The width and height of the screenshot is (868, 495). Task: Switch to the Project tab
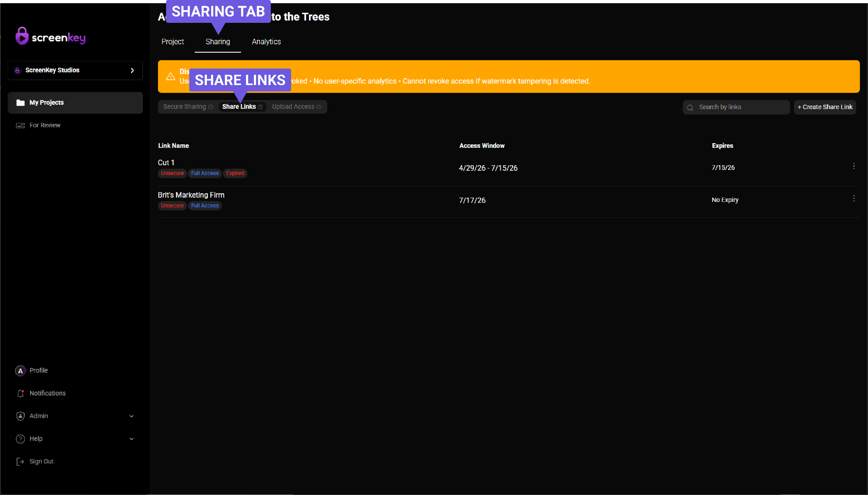(x=172, y=42)
